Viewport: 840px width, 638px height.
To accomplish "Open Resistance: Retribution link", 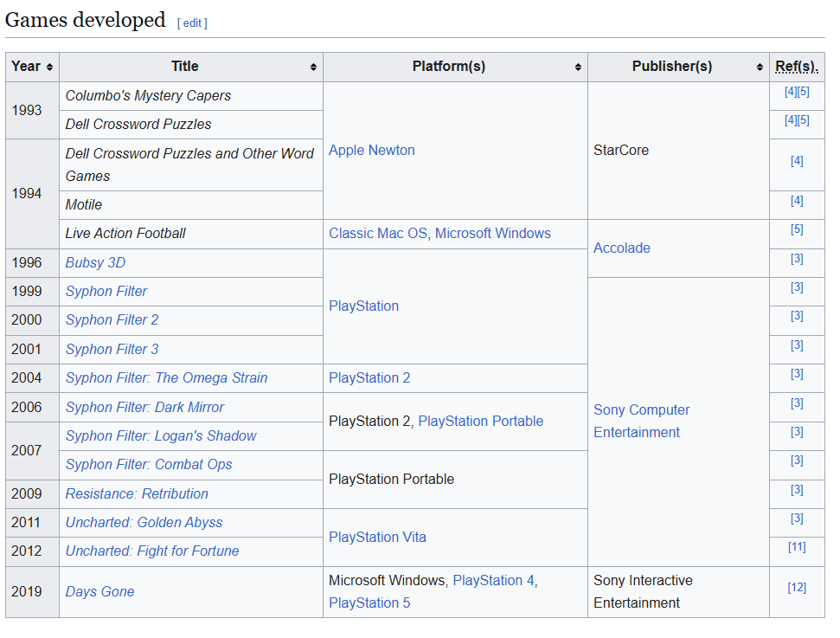I will pos(138,493).
